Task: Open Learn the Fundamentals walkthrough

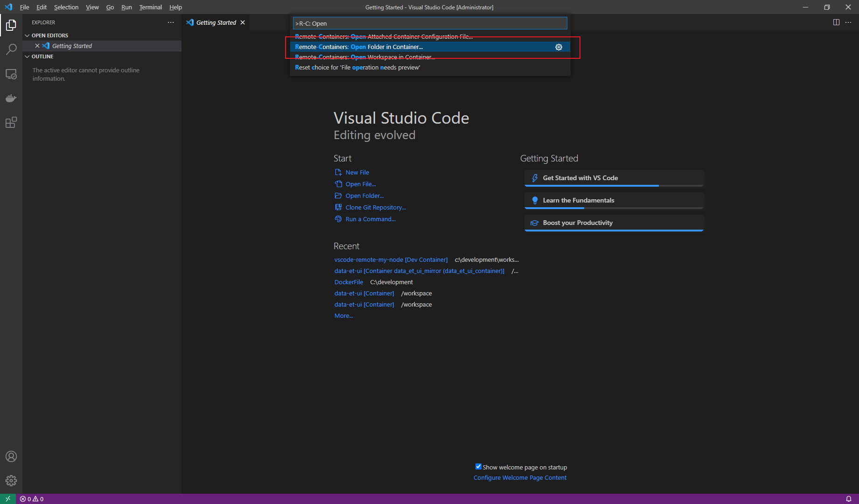Action: [614, 201]
